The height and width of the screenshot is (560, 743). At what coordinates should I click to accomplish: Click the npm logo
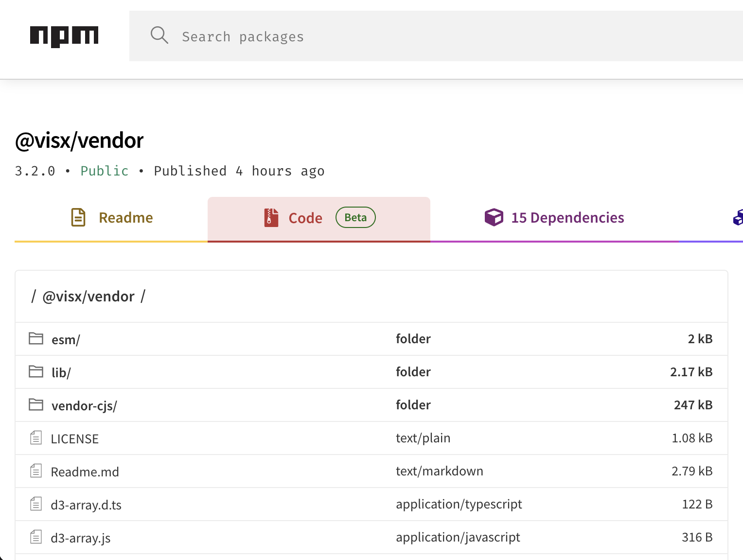(64, 35)
